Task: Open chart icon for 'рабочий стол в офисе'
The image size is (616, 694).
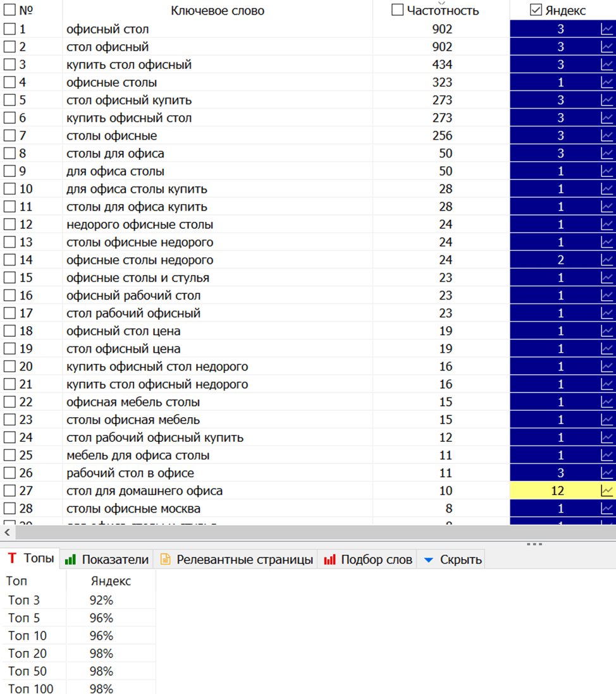Action: (x=607, y=473)
